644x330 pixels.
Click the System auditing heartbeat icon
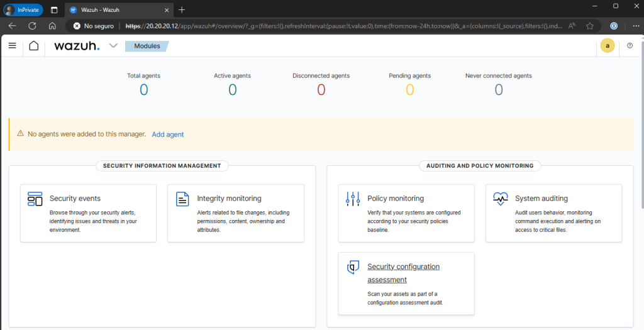pos(501,199)
